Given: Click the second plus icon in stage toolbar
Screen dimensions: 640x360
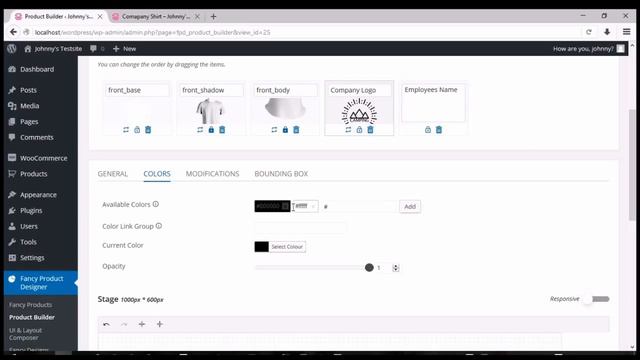Looking at the screenshot, I should (x=160, y=324).
